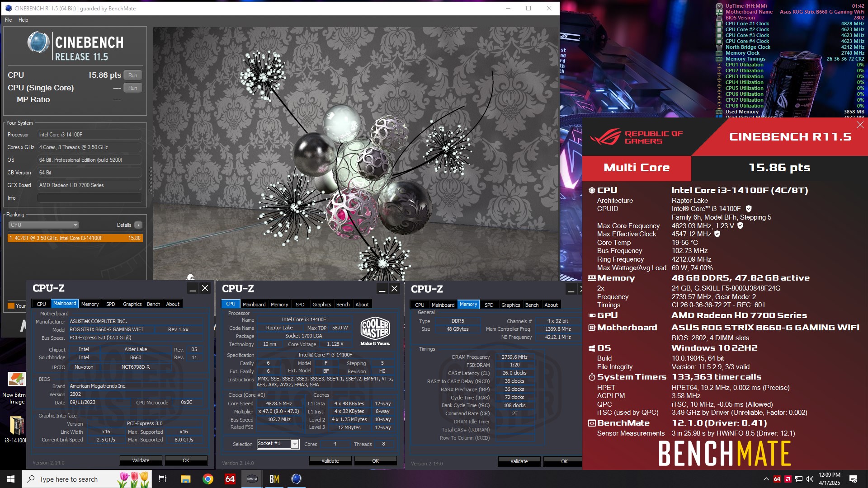Click the System Timers stopwatch icon
Screen dimensions: 868x488
(x=592, y=377)
